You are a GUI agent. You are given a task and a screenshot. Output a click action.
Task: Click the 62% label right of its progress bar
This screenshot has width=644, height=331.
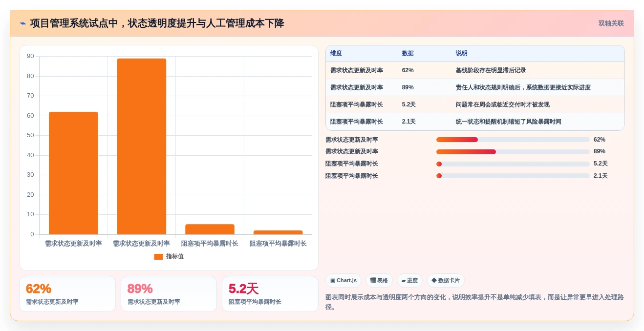click(x=600, y=140)
